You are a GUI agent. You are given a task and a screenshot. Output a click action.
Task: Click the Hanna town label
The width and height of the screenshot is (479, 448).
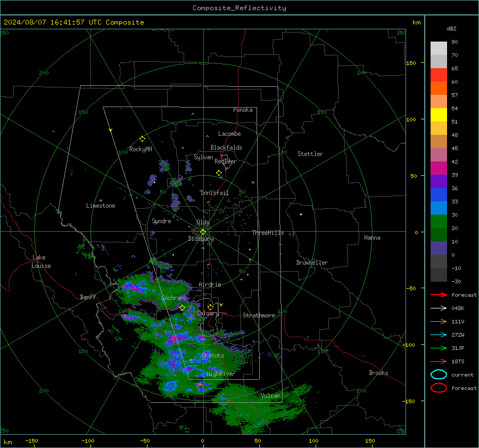372,238
